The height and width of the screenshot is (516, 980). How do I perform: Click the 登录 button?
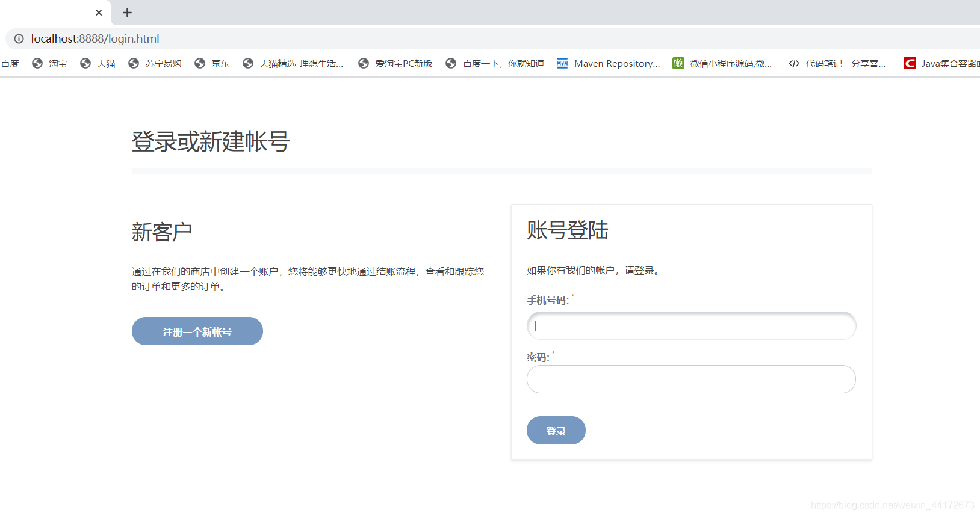coord(556,431)
